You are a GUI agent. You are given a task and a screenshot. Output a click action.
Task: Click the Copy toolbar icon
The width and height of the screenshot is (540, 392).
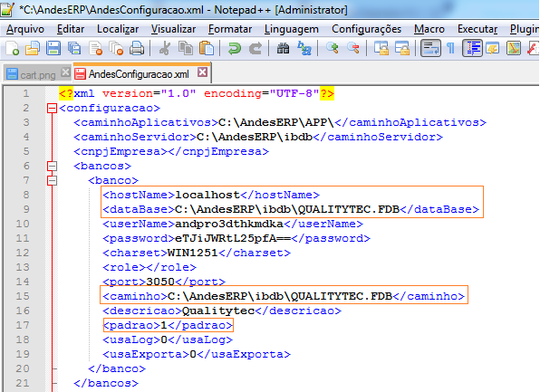pyautogui.click(x=186, y=48)
